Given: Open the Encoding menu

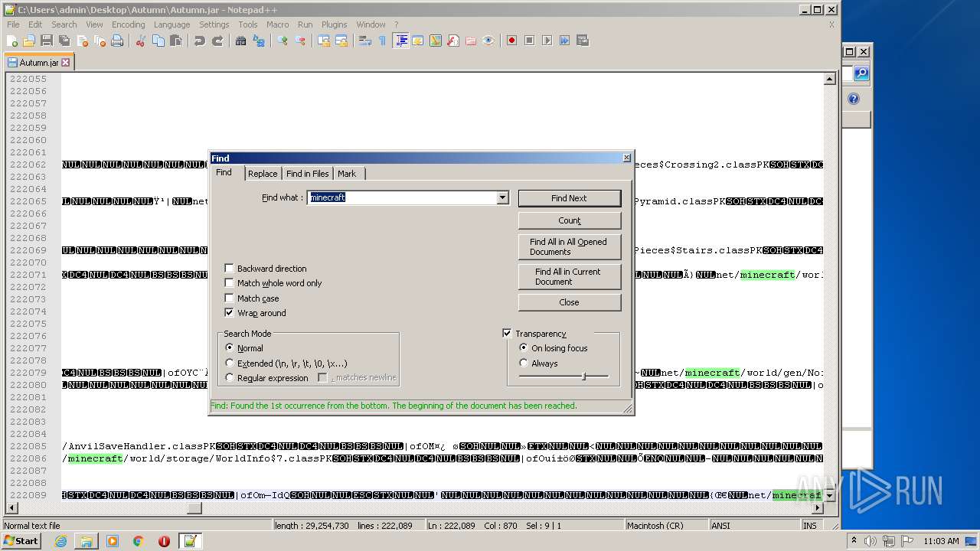Looking at the screenshot, I should [x=128, y=24].
